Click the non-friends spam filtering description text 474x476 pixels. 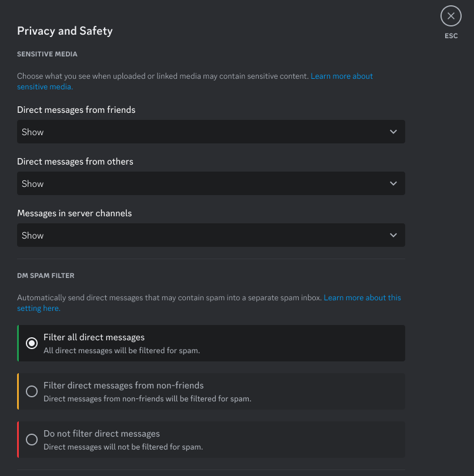tap(147, 399)
